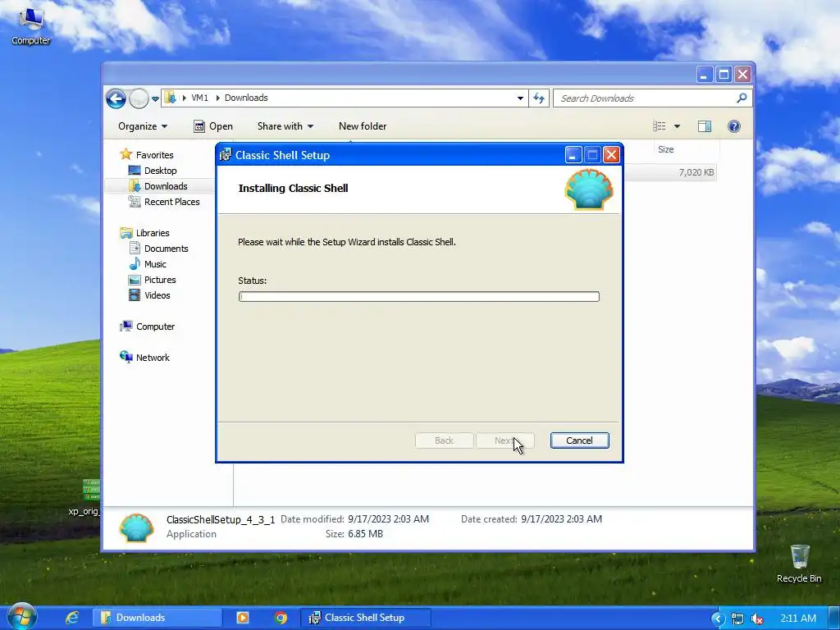
Task: Open the media player taskbar icon
Action: click(x=243, y=618)
